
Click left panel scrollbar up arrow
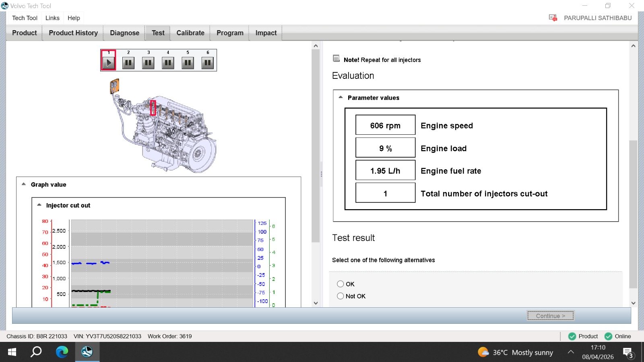tap(316, 46)
